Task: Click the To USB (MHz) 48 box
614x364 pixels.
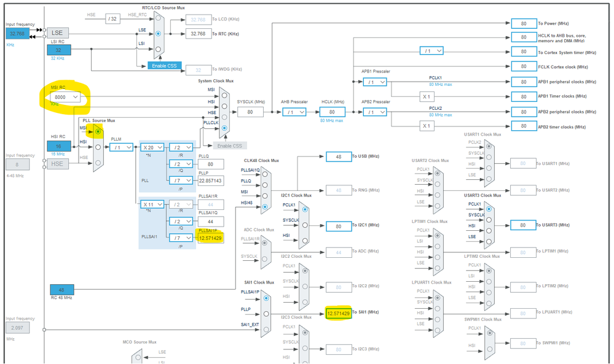Action: (x=338, y=157)
